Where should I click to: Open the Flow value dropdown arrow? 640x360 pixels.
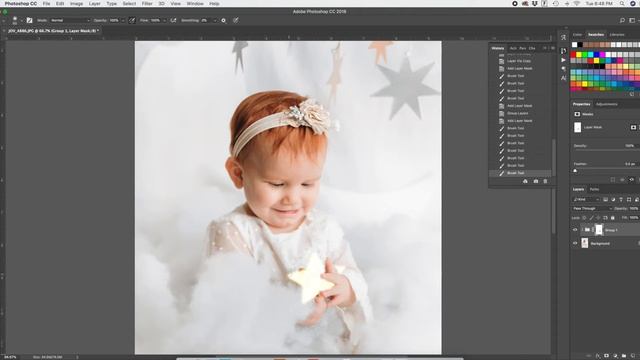coord(164,20)
